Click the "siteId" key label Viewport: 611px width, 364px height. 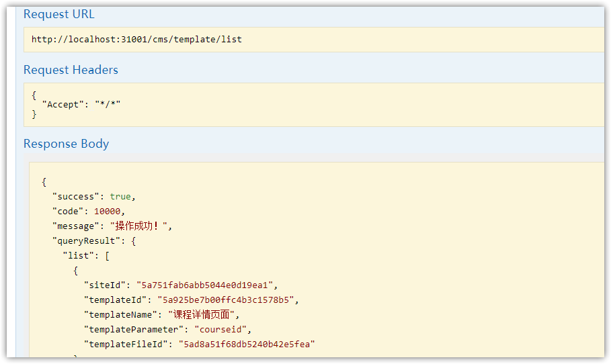click(105, 285)
